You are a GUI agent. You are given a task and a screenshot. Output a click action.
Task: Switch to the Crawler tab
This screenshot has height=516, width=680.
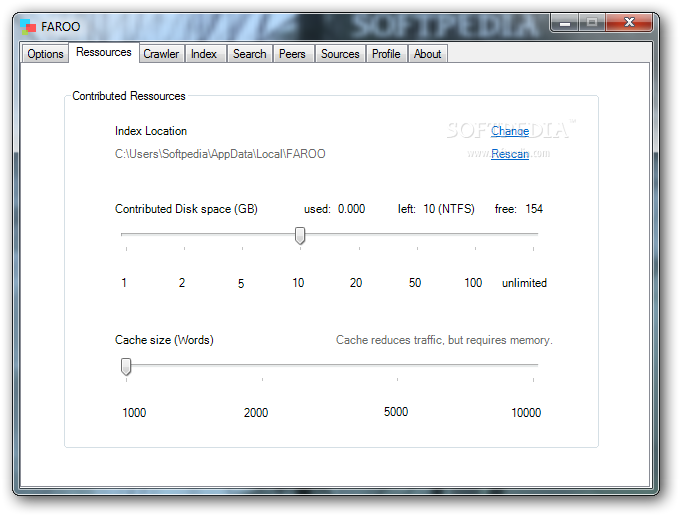[x=161, y=54]
